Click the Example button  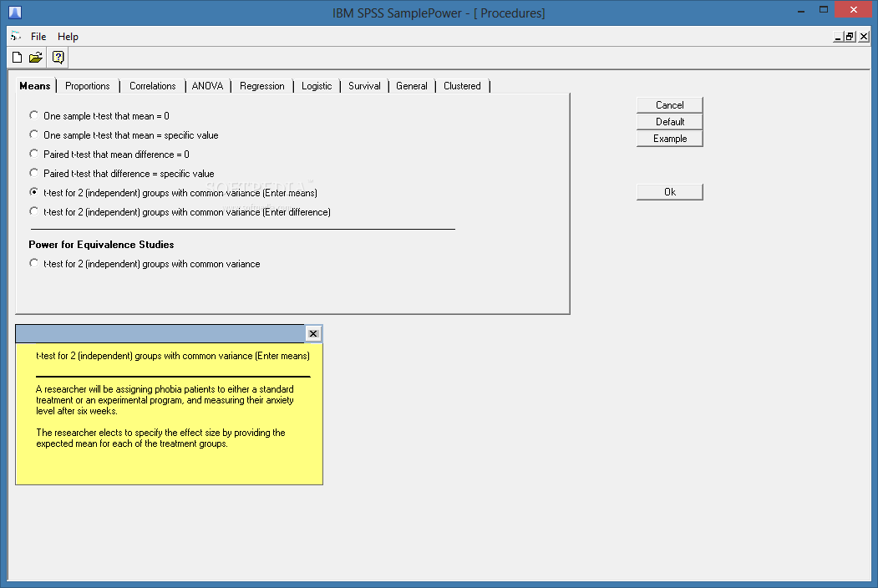click(x=670, y=139)
